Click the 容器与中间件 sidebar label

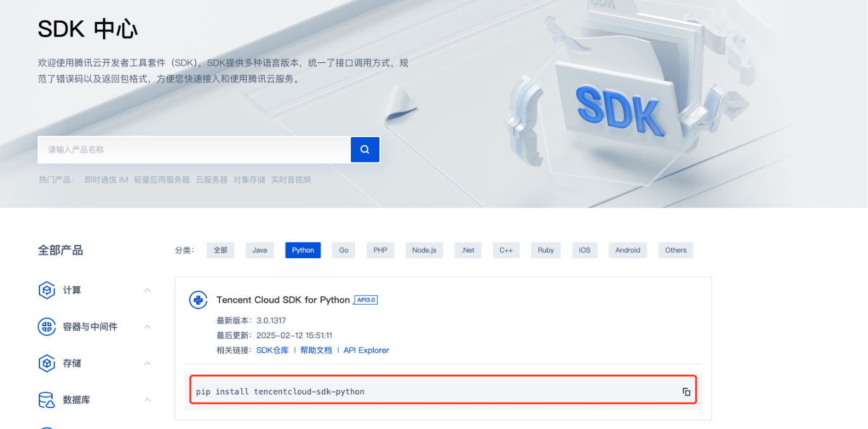click(90, 327)
